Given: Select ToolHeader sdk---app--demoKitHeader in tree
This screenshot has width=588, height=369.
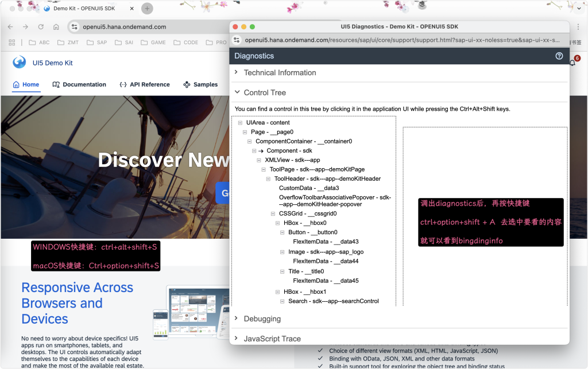Looking at the screenshot, I should (327, 179).
